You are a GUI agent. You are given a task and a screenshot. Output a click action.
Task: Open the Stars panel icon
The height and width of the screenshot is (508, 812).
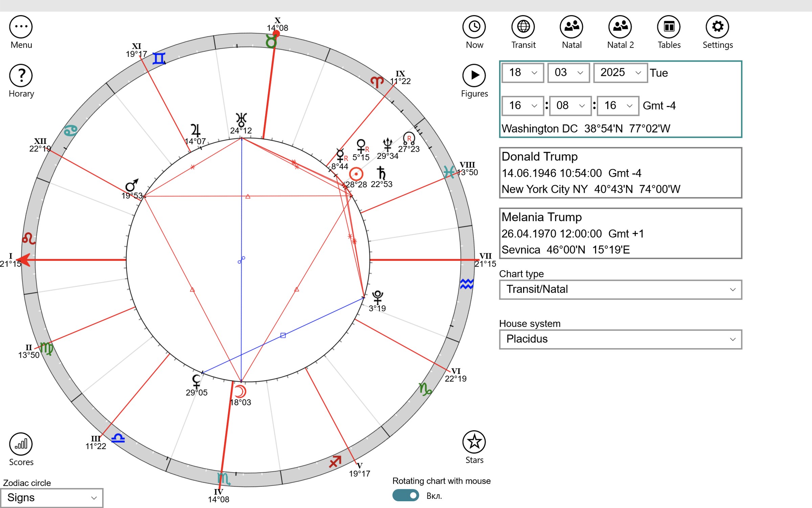(x=474, y=441)
